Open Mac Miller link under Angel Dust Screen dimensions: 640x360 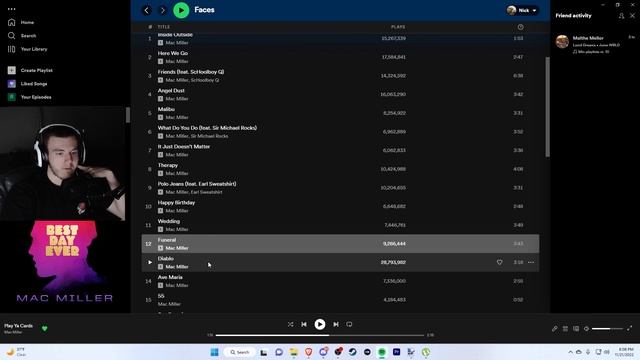177,99
